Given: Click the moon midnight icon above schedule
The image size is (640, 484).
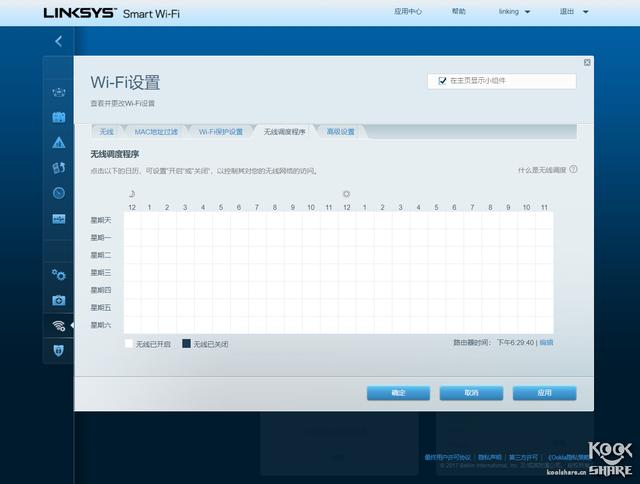Looking at the screenshot, I should click(x=132, y=194).
